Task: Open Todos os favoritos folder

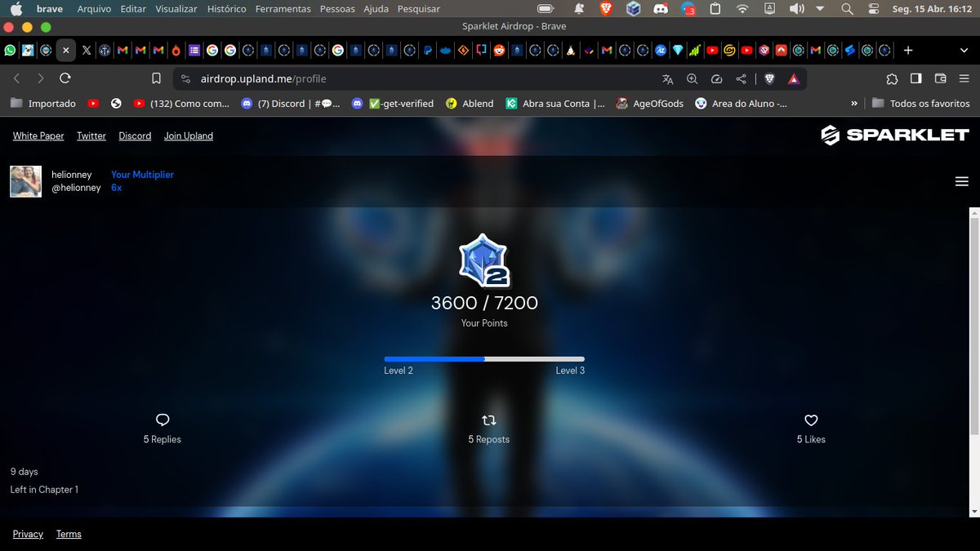Action: 921,104
